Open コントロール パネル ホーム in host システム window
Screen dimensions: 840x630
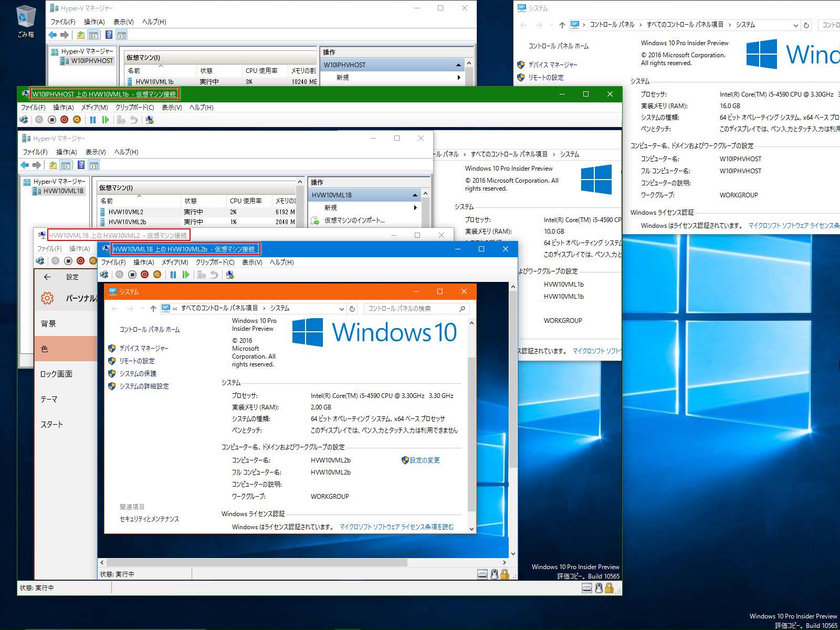(x=559, y=46)
